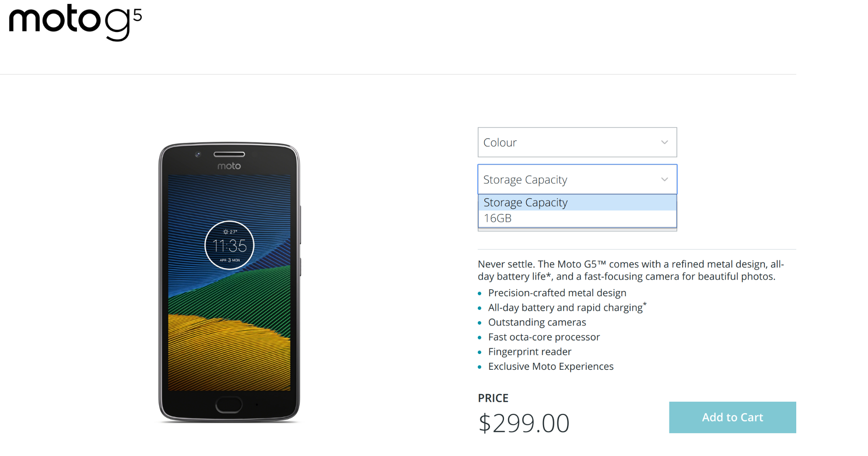Open the Colour dropdown
The height and width of the screenshot is (456, 868).
coord(577,142)
